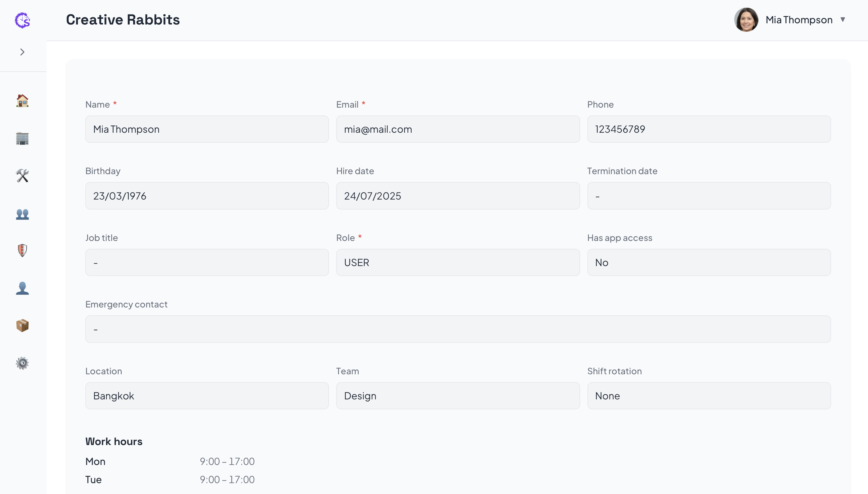Click the Email field mia@mail.com
Image resolution: width=868 pixels, height=494 pixels.
[x=457, y=129]
